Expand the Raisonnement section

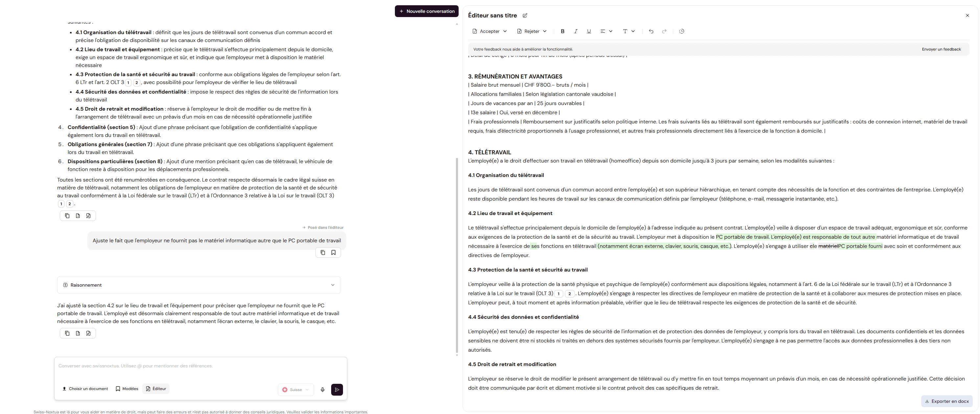pos(199,285)
